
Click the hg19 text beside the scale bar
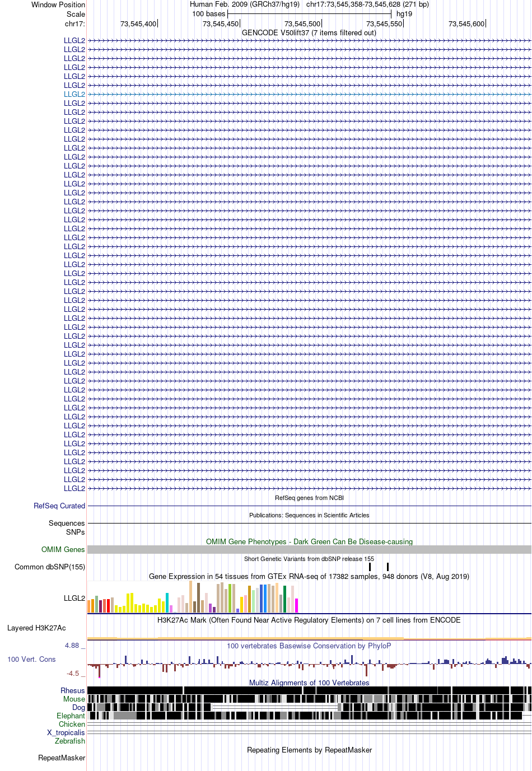[x=404, y=13]
